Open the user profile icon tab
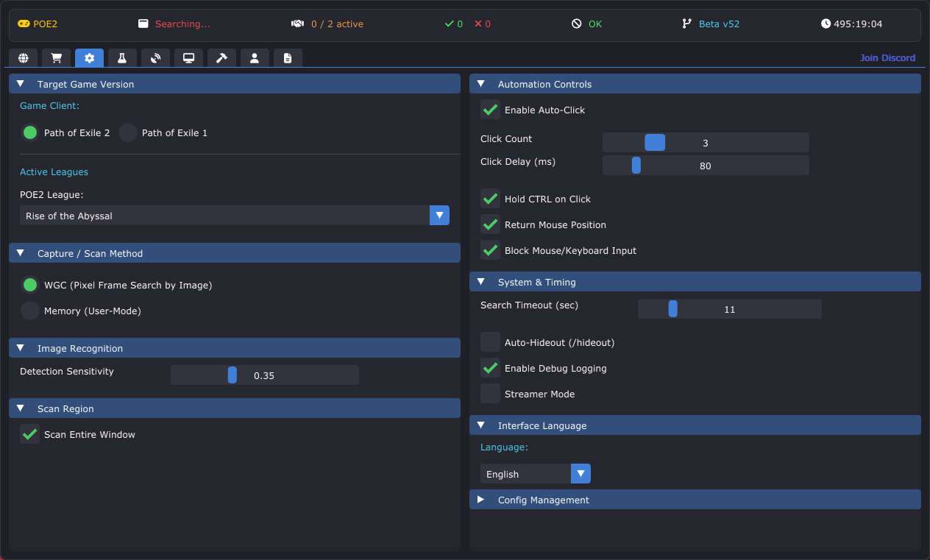930x560 pixels. pyautogui.click(x=255, y=58)
